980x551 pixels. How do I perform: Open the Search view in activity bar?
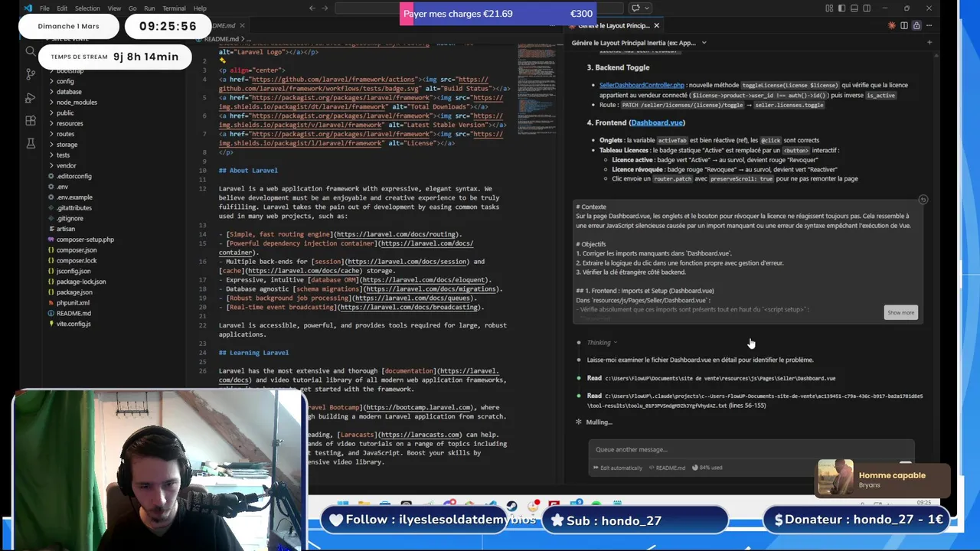point(31,51)
